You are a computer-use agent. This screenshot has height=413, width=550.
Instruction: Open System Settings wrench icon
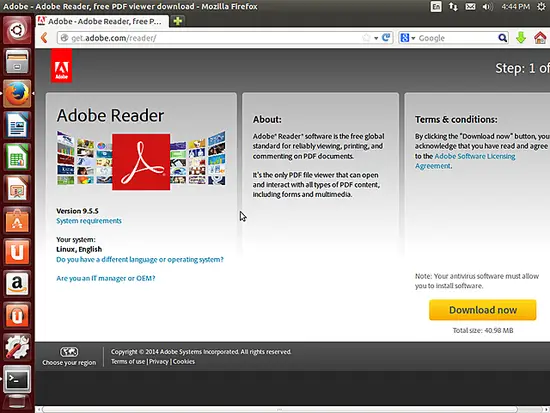tap(17, 347)
